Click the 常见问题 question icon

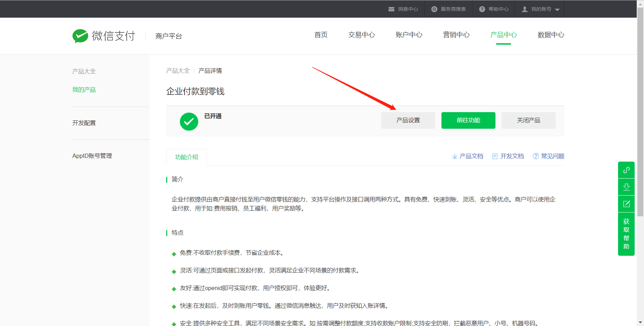[x=536, y=156]
